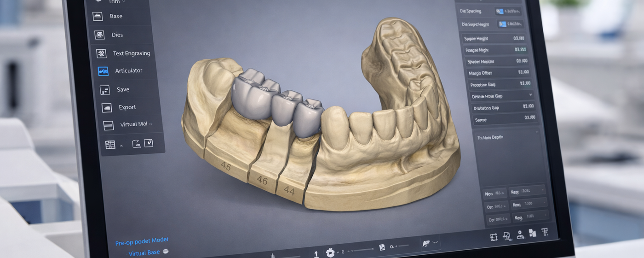Click the Virtual Base text link
644x258 pixels.
(x=144, y=253)
